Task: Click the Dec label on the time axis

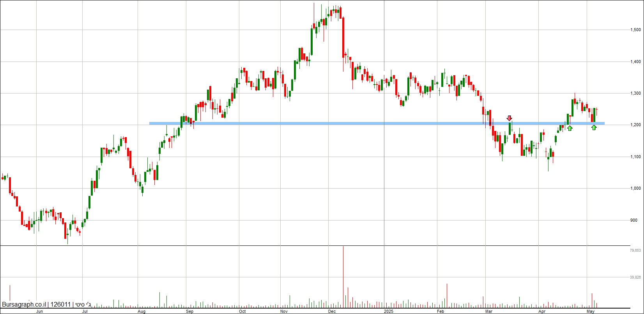Action: click(332, 312)
